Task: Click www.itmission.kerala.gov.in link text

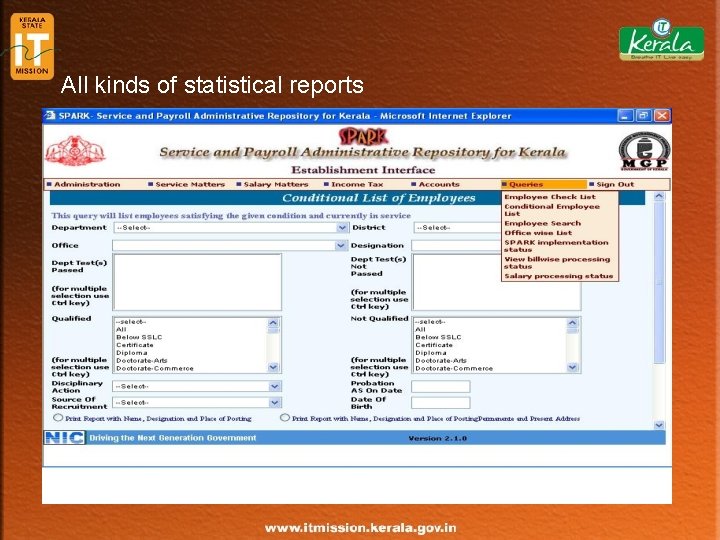Action: pyautogui.click(x=360, y=528)
